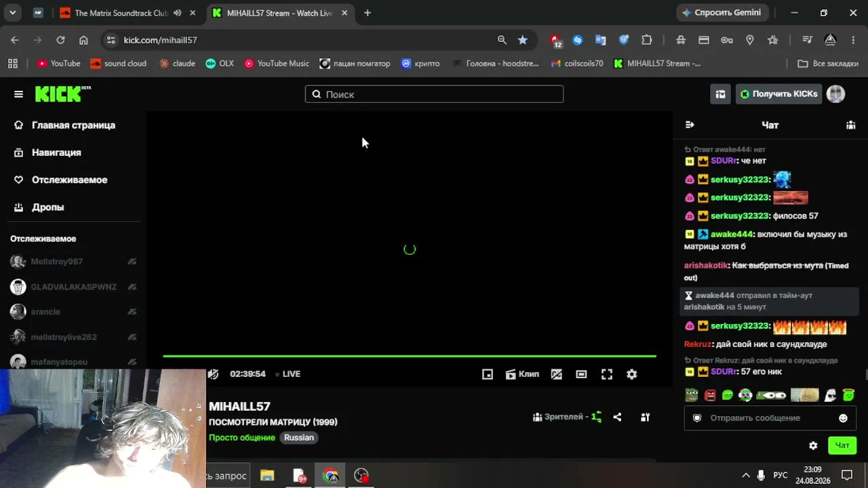Bookmark this page with star
The width and height of the screenshot is (868, 488).
click(x=522, y=40)
